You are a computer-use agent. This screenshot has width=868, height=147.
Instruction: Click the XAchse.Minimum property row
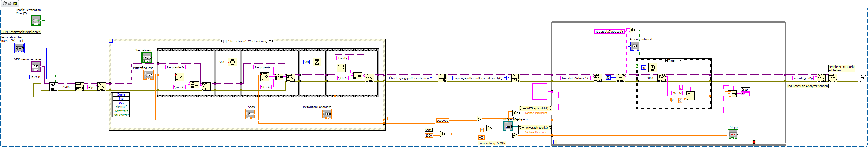click(x=535, y=132)
